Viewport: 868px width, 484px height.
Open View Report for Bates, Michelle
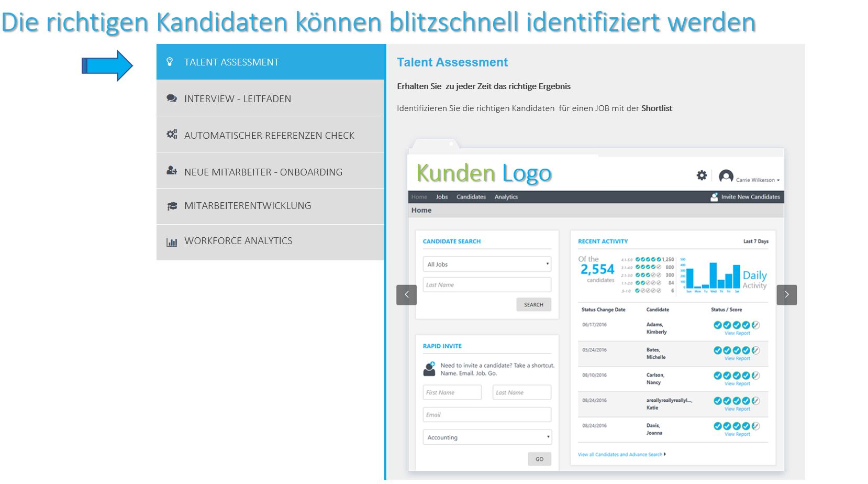point(737,359)
